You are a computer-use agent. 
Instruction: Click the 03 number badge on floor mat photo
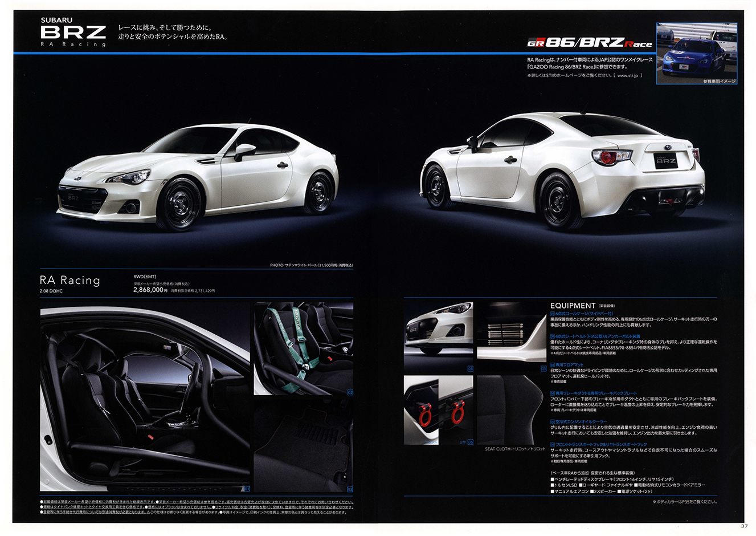pos(350,489)
